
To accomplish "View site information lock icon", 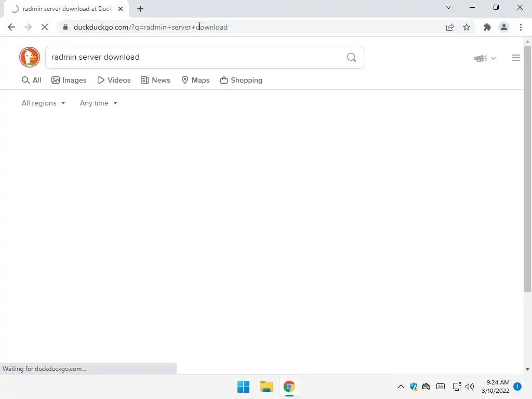I will (x=65, y=27).
